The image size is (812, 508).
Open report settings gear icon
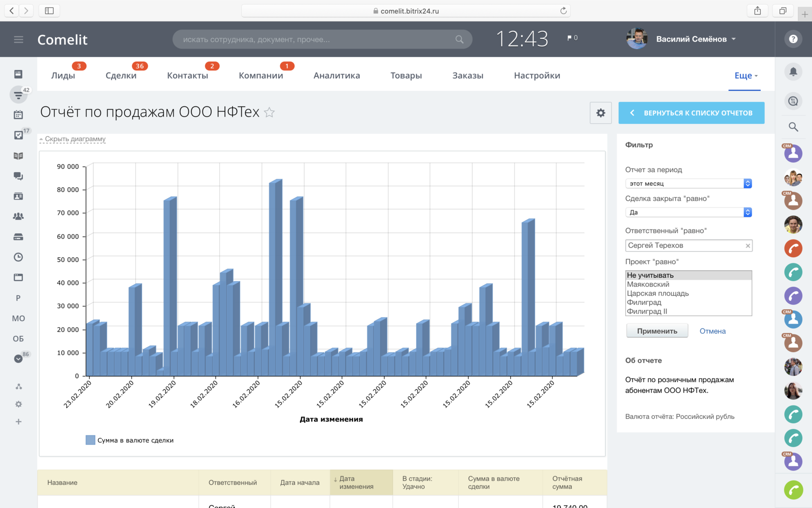600,113
